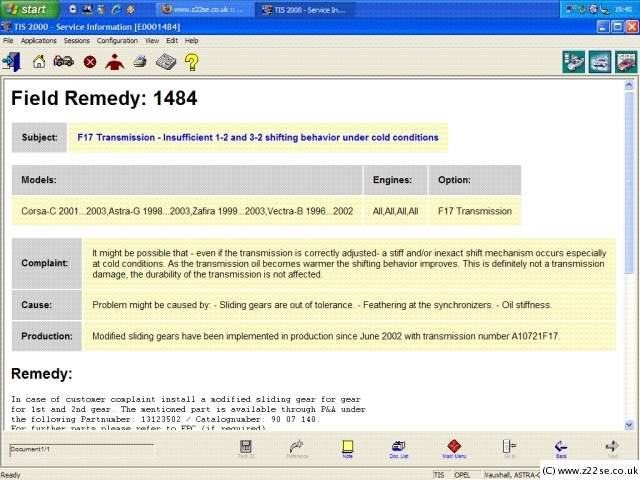Open the Help menu
The image size is (640, 480).
click(x=191, y=40)
